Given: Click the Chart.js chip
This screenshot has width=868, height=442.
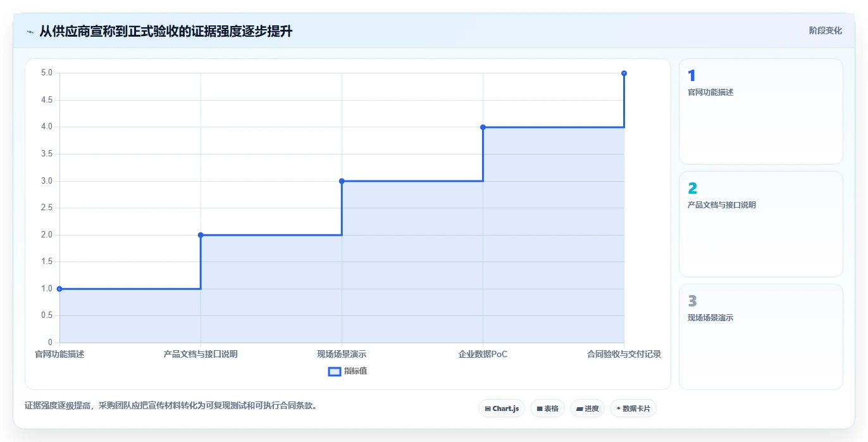Looking at the screenshot, I should point(502,408).
